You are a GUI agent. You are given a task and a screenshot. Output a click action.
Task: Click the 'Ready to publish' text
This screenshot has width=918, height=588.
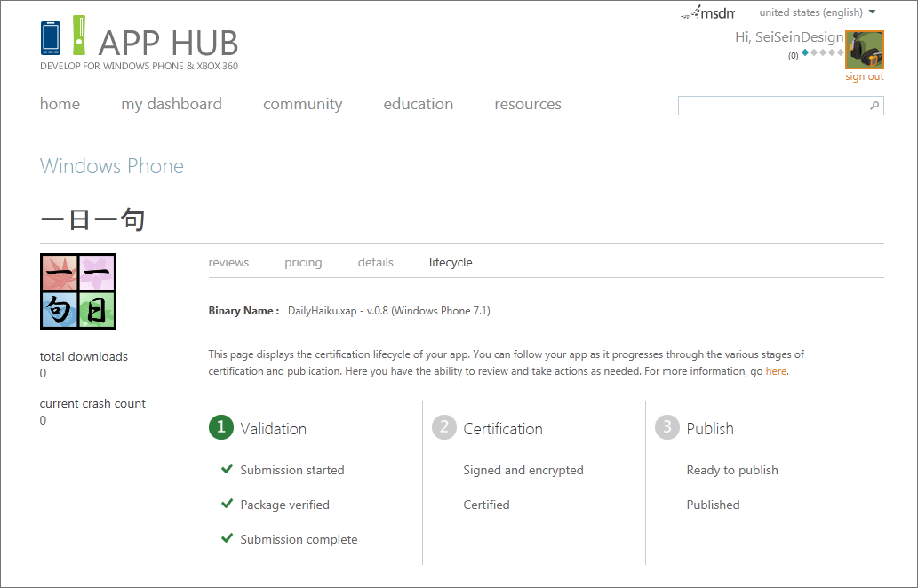(732, 470)
